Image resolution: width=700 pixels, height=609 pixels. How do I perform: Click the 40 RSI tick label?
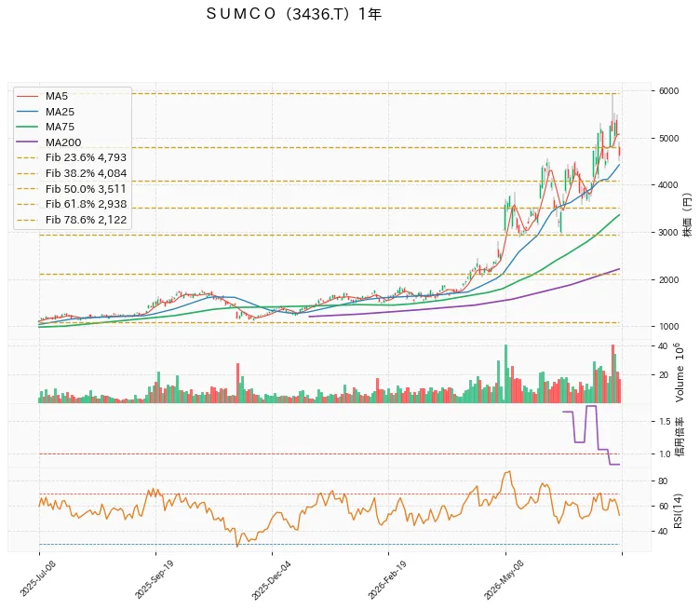(664, 532)
